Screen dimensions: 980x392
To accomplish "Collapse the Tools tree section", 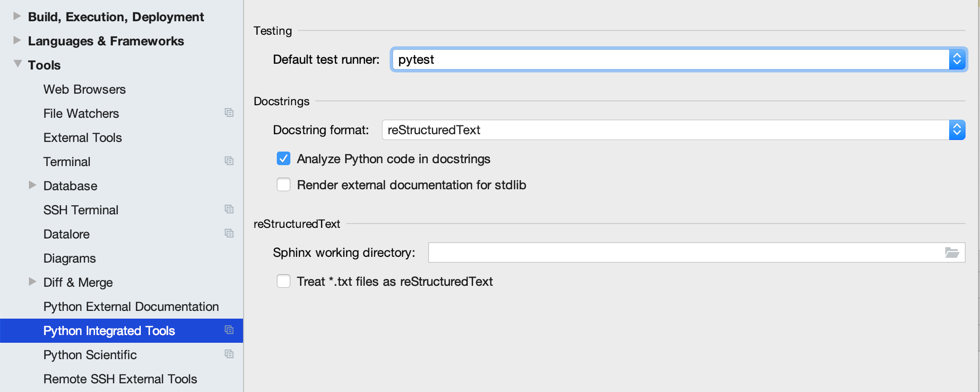I will coord(18,64).
